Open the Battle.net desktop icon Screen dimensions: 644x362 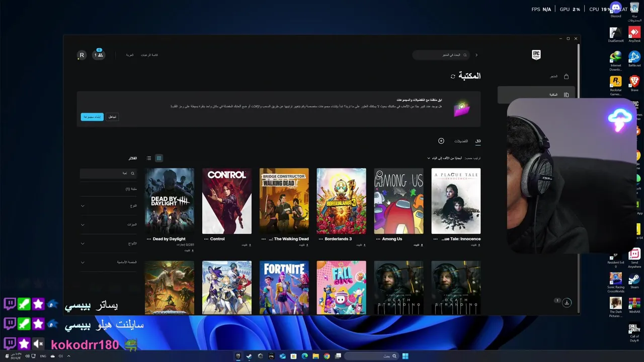(634, 59)
